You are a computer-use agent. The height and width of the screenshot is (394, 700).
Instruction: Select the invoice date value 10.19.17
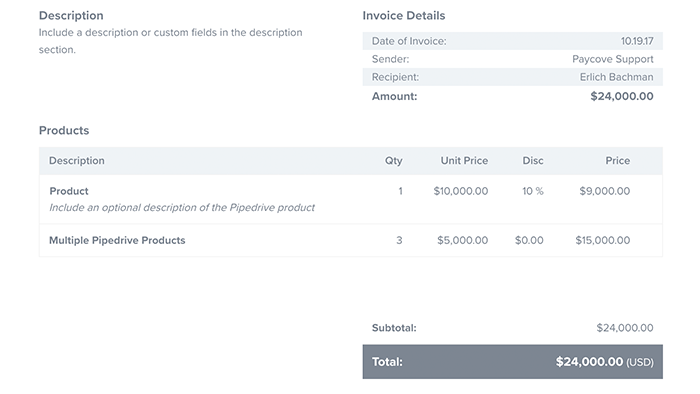click(637, 41)
